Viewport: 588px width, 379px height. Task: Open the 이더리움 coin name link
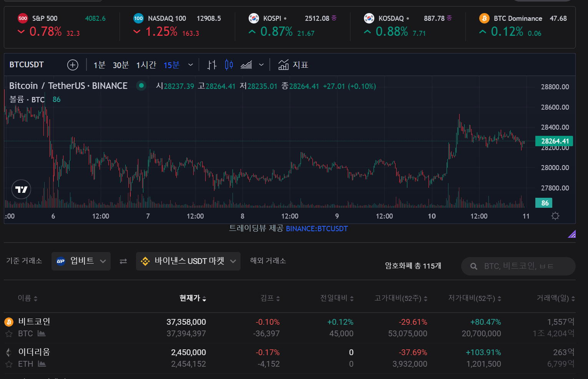[x=34, y=352]
